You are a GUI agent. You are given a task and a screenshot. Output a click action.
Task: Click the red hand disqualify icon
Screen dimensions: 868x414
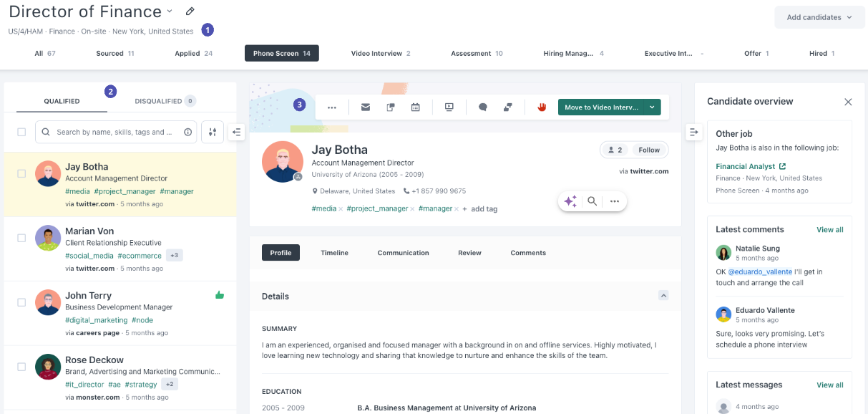(x=542, y=107)
